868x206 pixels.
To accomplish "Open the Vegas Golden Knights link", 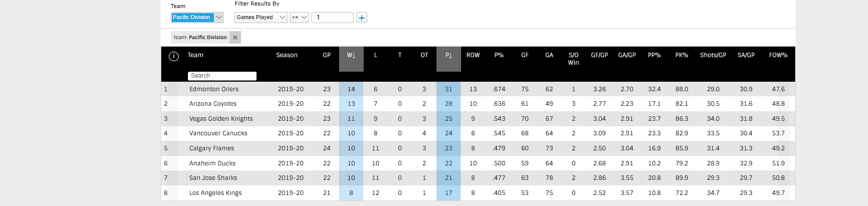I will pos(221,119).
